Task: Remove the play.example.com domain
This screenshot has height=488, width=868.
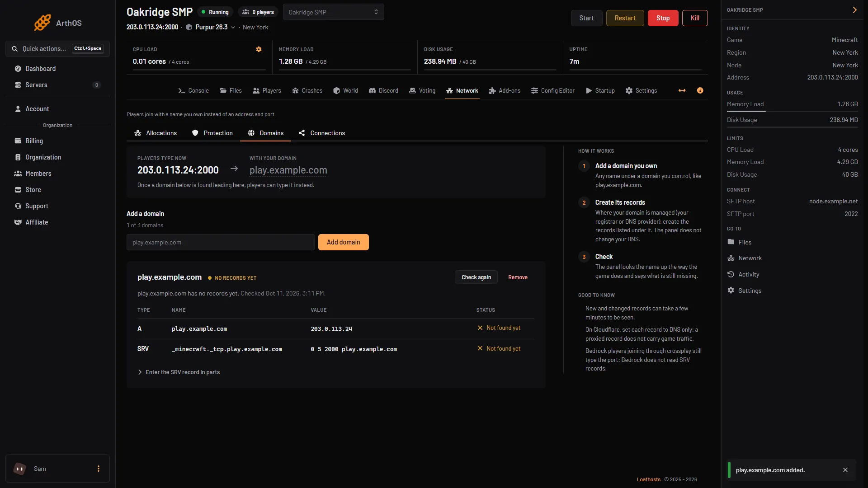Action: pyautogui.click(x=518, y=277)
